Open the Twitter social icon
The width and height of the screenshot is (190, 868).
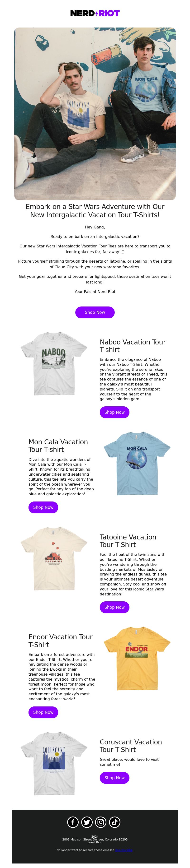coord(87,822)
